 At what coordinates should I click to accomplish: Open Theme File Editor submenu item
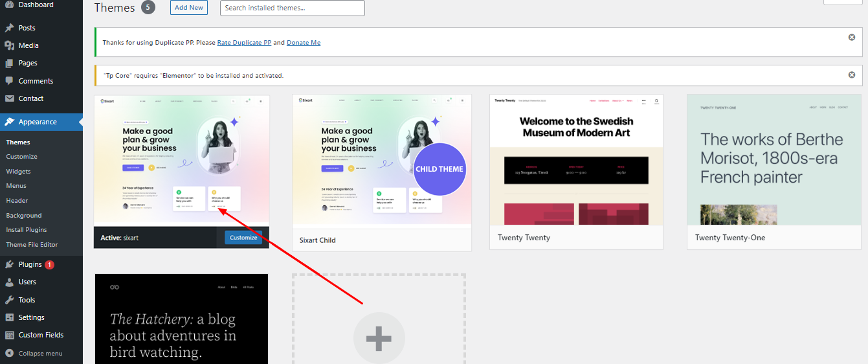pos(32,244)
